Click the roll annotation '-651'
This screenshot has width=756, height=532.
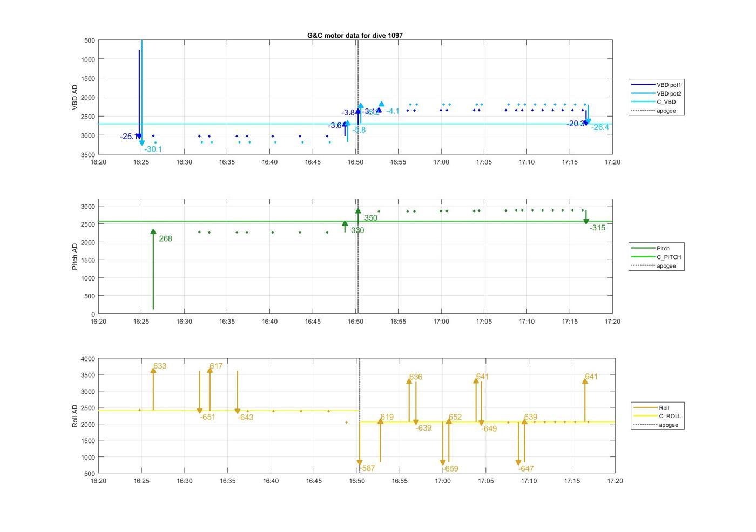(207, 417)
